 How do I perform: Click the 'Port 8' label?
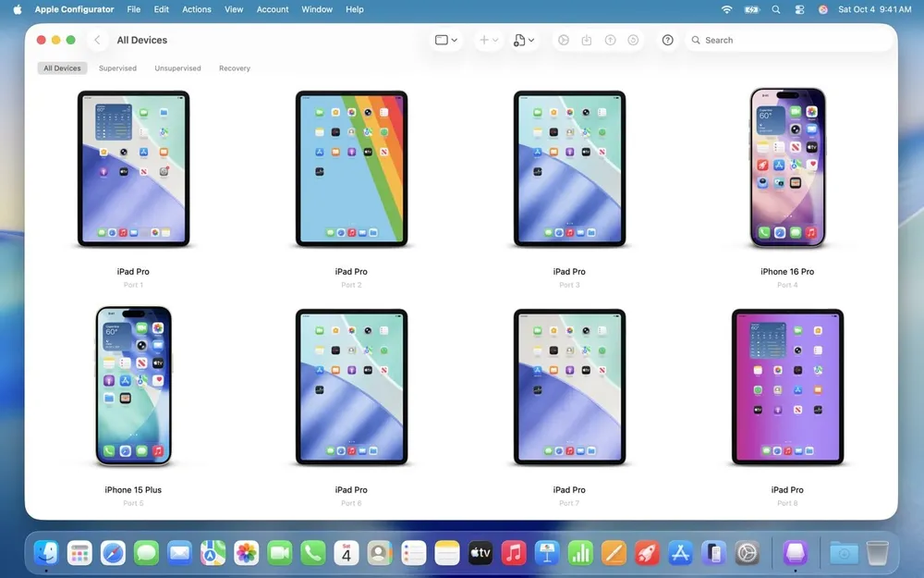(x=787, y=503)
